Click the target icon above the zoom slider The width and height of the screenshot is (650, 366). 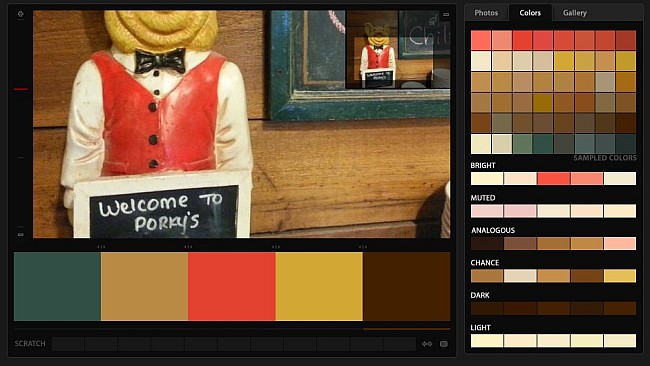[x=20, y=14]
